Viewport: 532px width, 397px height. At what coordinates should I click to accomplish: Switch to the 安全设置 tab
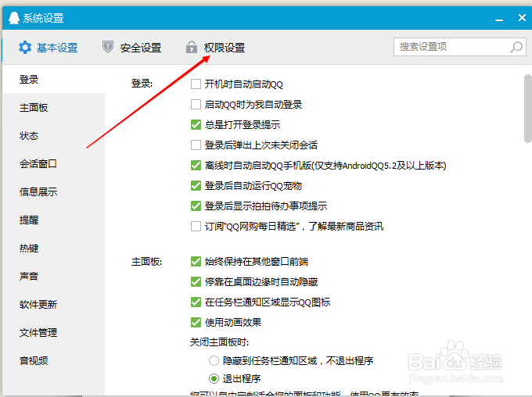tap(132, 48)
